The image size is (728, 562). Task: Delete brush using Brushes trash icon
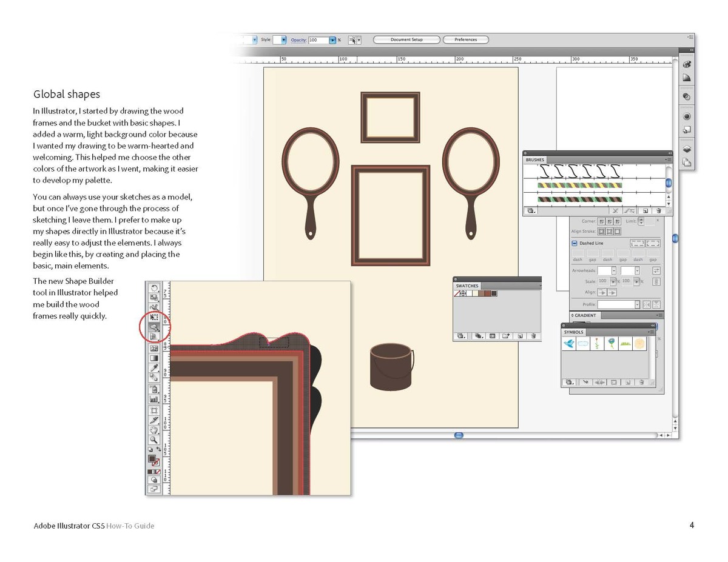tap(658, 210)
